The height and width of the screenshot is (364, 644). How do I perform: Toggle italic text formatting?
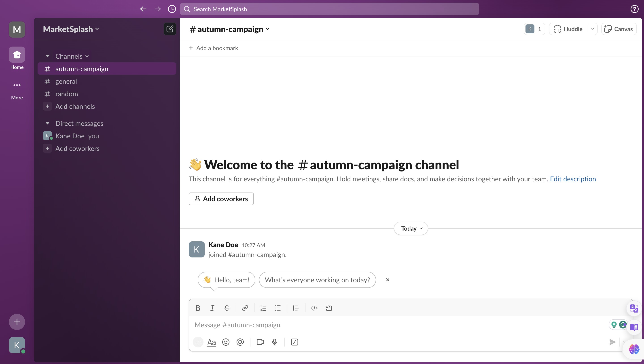pyautogui.click(x=212, y=308)
